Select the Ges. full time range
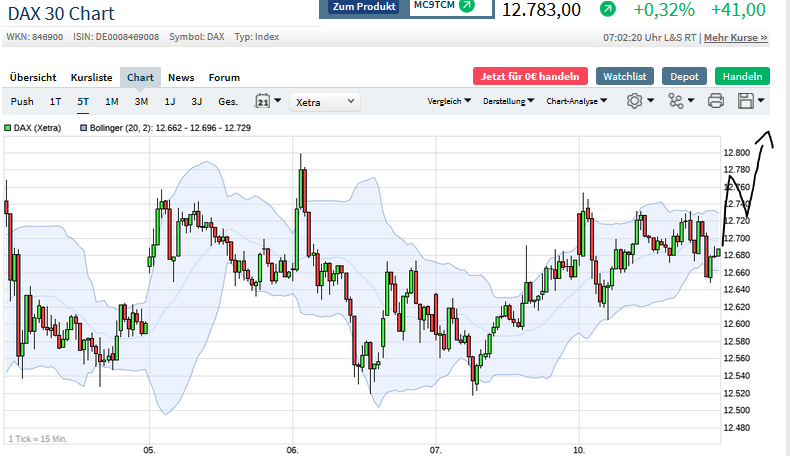 228,102
